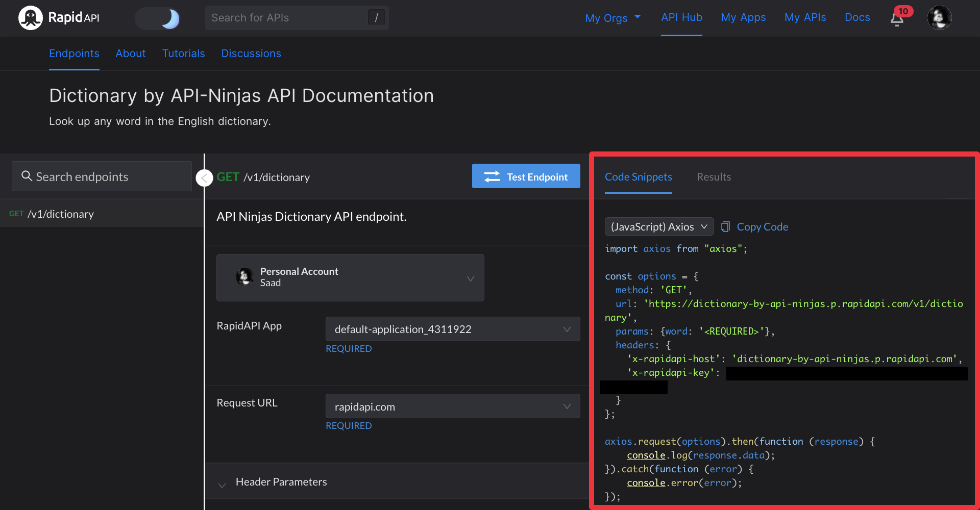Click the slash shortcut key badge
Viewport: 980px width, 510px height.
point(376,17)
